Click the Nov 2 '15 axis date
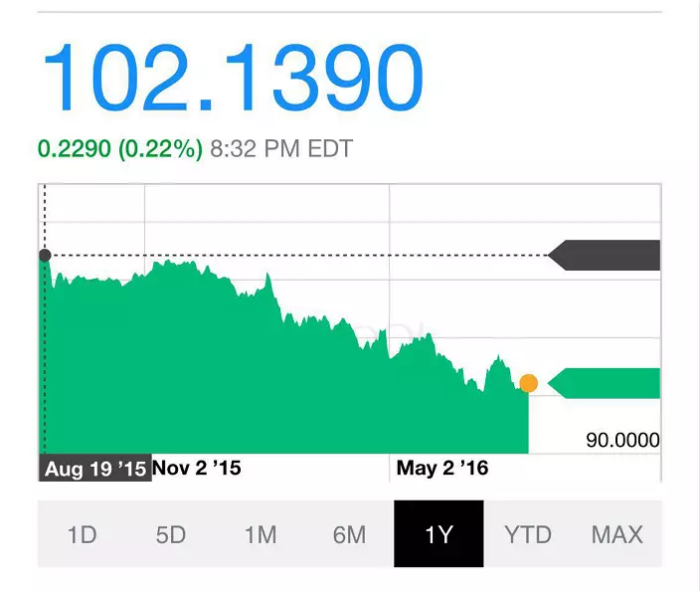The height and width of the screenshot is (591, 700). pos(197,467)
